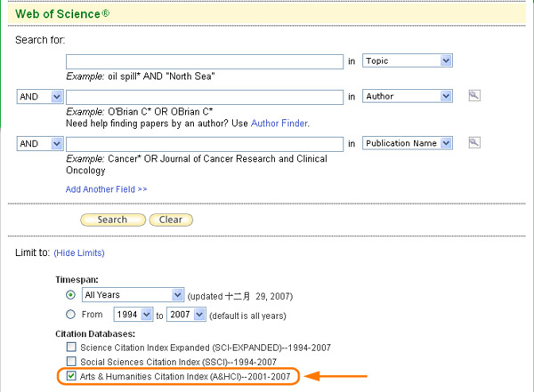Focus the Topic search text field

pyautogui.click(x=205, y=61)
